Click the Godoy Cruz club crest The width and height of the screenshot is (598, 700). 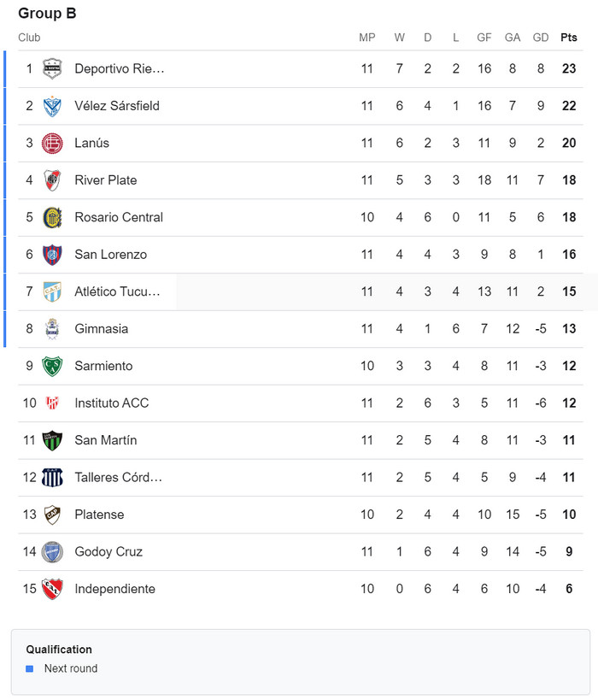52,552
